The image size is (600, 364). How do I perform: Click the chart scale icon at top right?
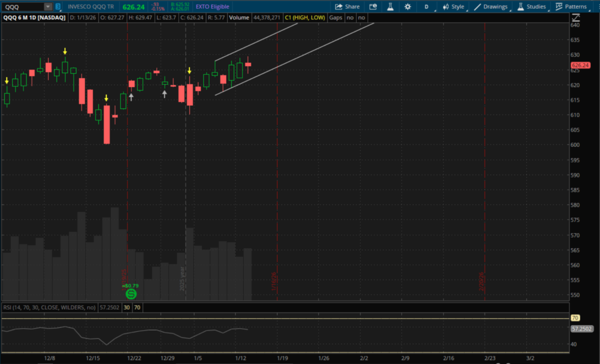pos(575,18)
